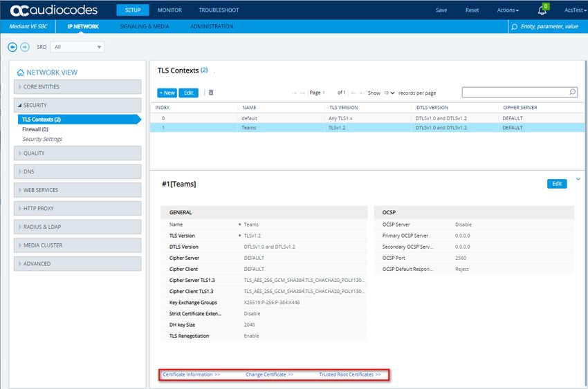The width and height of the screenshot is (588, 389).
Task: Click the Edit button in Teams details
Action: tap(557, 184)
